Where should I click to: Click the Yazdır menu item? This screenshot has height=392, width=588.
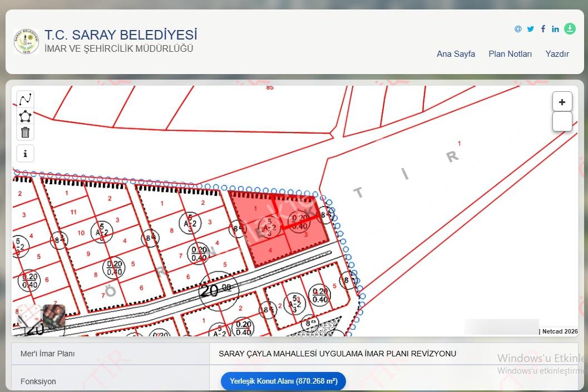pyautogui.click(x=557, y=54)
